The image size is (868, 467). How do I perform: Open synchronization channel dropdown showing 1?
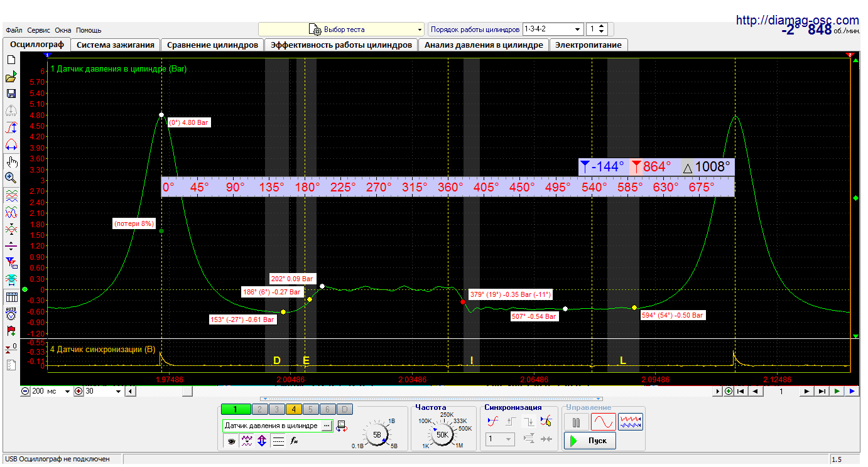point(501,439)
